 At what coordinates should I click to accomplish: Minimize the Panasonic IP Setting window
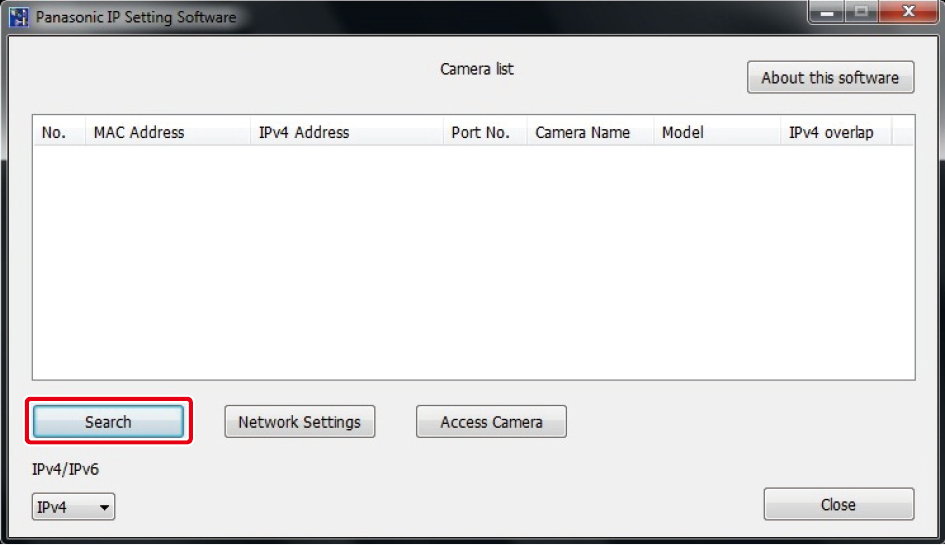point(826,11)
